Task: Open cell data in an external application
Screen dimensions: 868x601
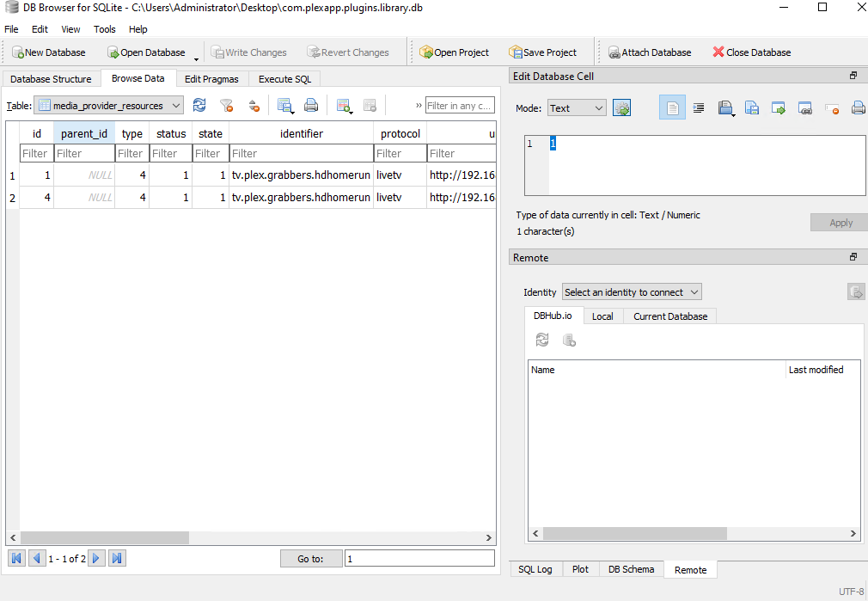Action: pyautogui.click(x=779, y=108)
